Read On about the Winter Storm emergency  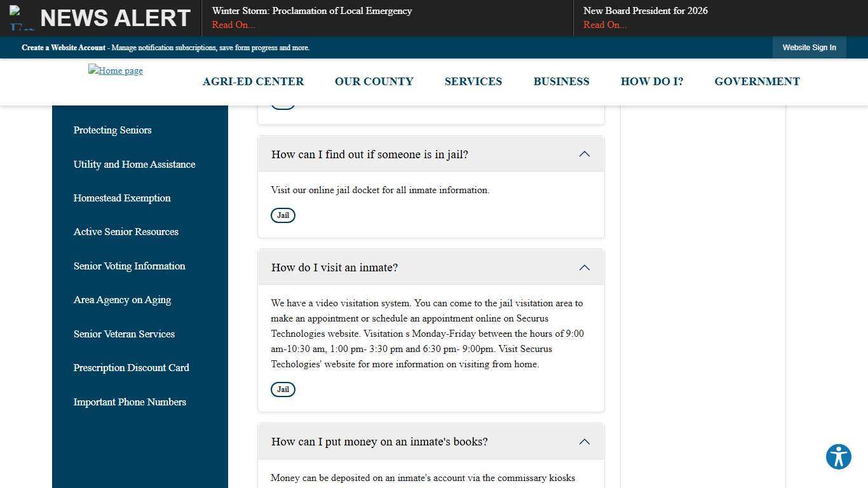[x=233, y=25]
